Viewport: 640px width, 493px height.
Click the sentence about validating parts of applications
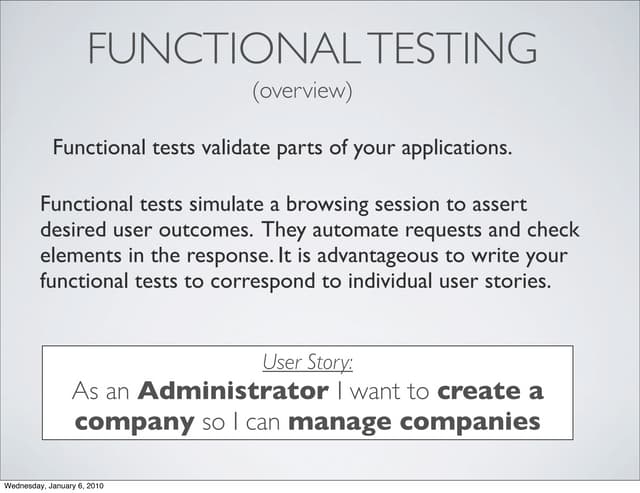(282, 149)
